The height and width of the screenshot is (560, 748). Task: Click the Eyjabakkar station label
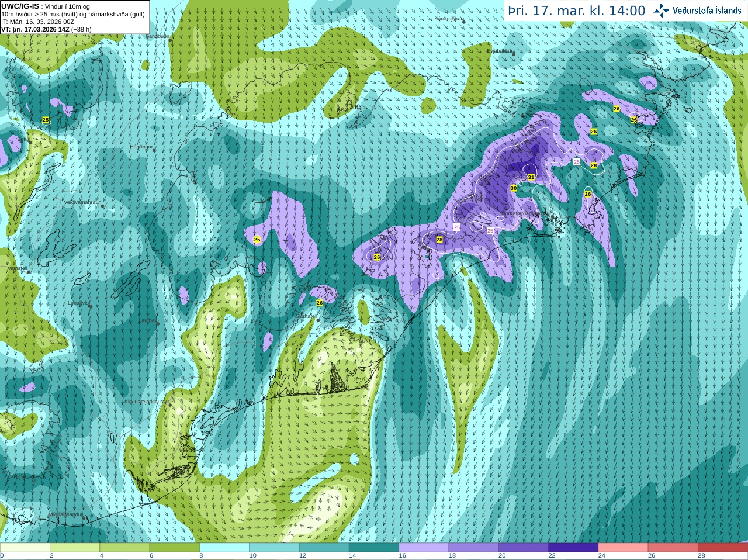click(500, 51)
